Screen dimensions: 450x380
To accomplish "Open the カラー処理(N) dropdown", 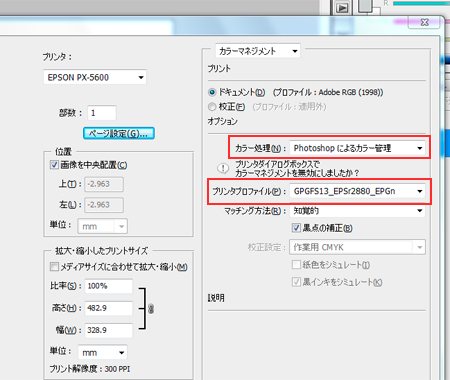I will 358,148.
